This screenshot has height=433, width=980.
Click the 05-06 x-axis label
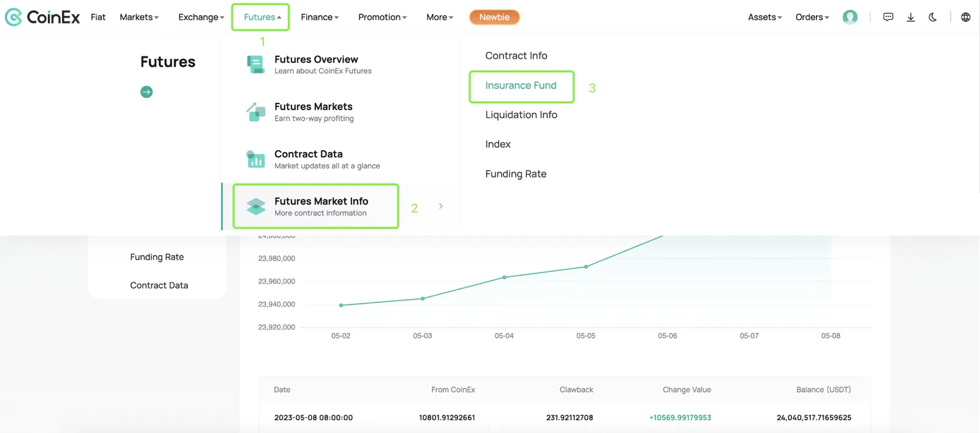pos(668,336)
